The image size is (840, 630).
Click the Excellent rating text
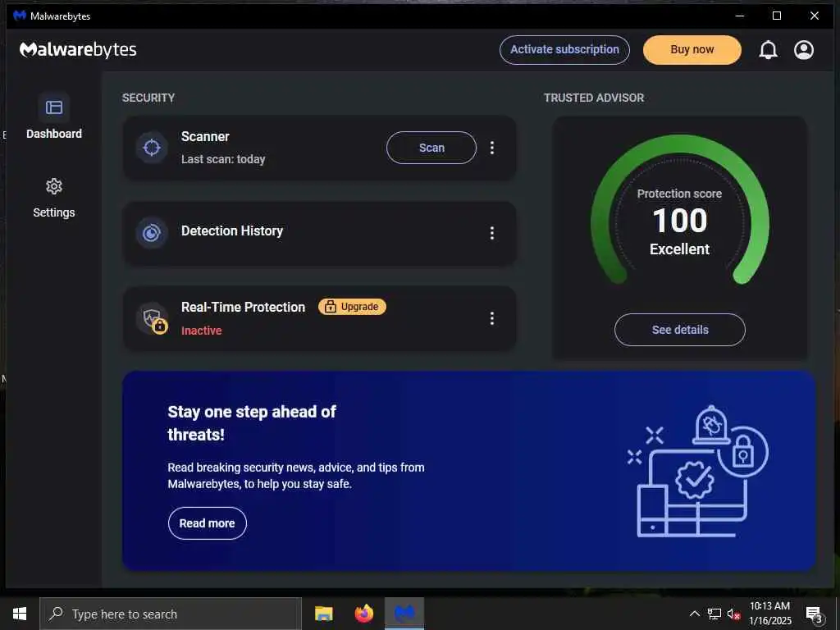coord(679,249)
